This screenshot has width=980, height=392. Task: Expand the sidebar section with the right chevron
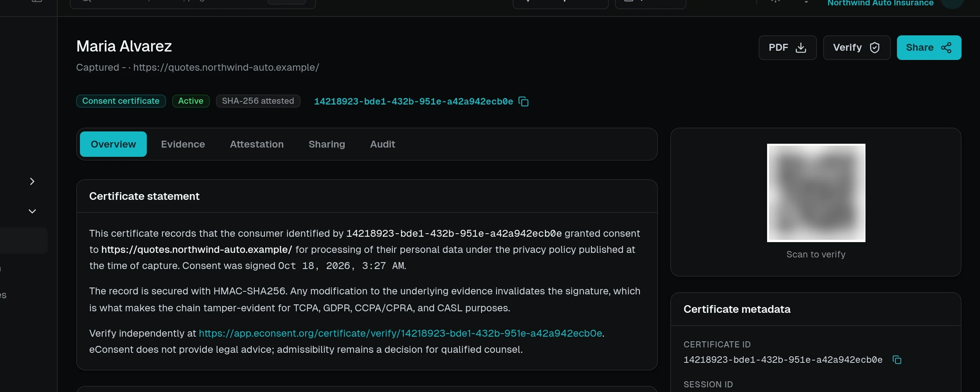(x=32, y=181)
